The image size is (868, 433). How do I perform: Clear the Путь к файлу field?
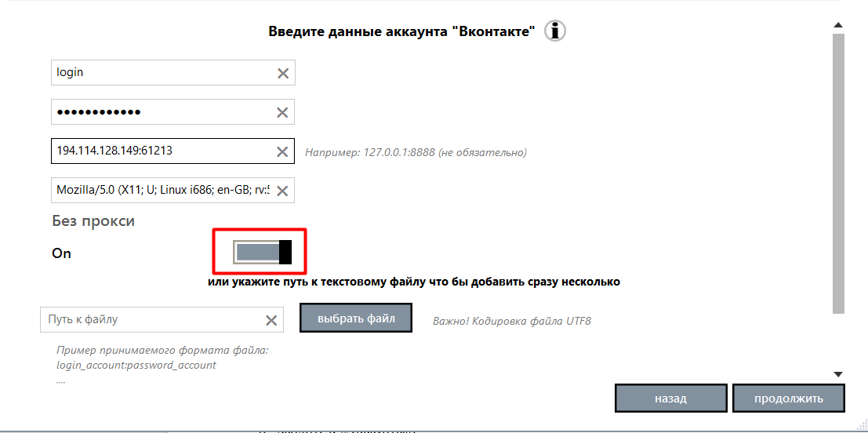click(x=271, y=320)
